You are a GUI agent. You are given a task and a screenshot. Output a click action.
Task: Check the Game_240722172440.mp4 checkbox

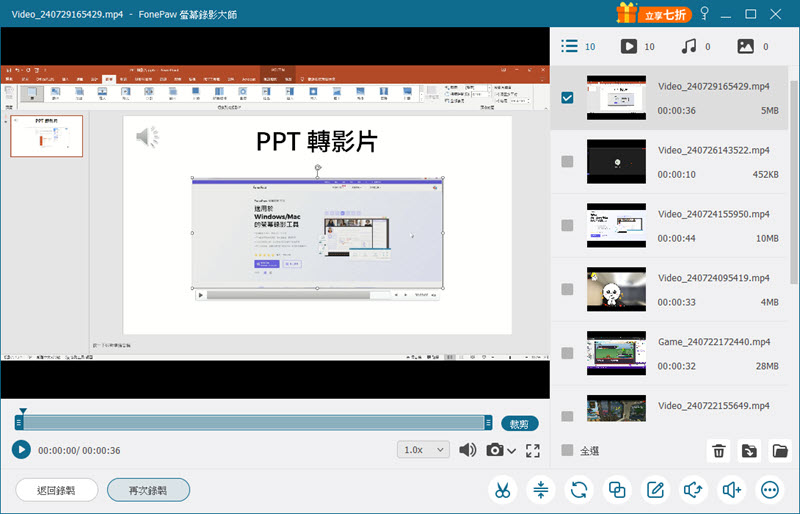[567, 353]
